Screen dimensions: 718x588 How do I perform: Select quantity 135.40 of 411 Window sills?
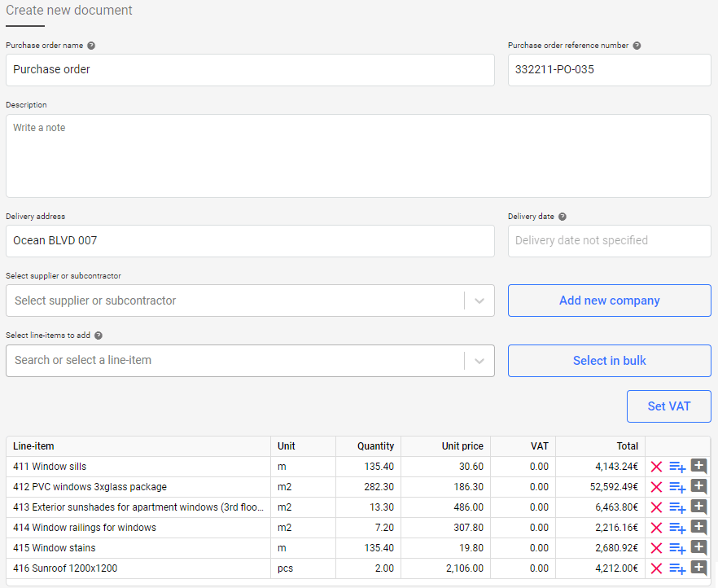coord(379,467)
